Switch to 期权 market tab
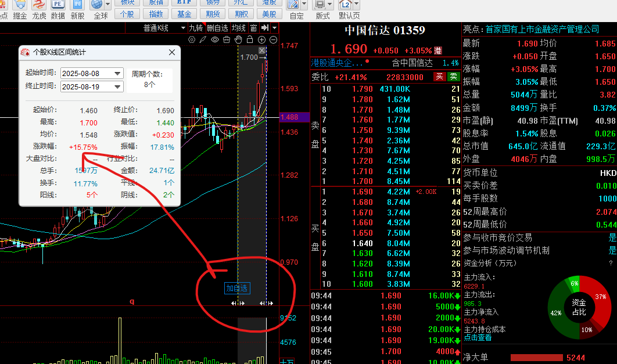 [241, 14]
